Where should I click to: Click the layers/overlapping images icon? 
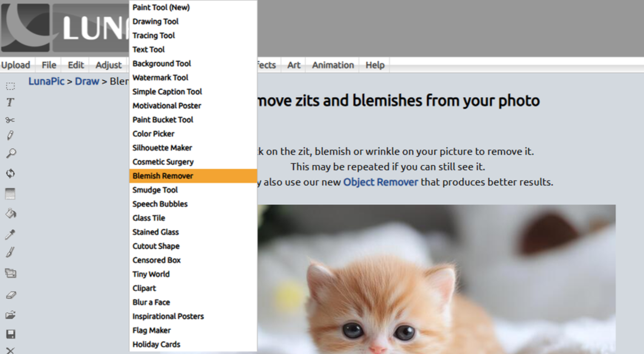point(11,273)
